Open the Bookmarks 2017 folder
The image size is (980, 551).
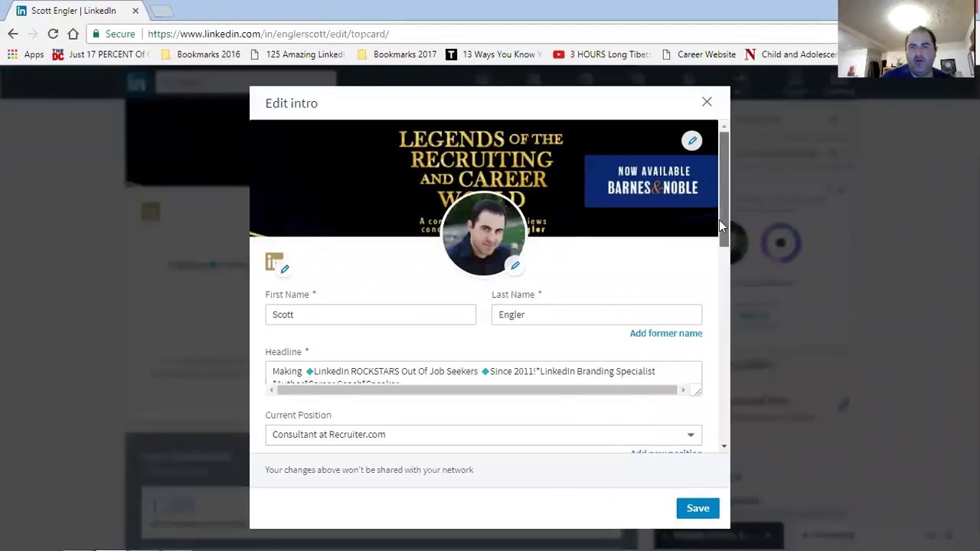pyautogui.click(x=397, y=54)
